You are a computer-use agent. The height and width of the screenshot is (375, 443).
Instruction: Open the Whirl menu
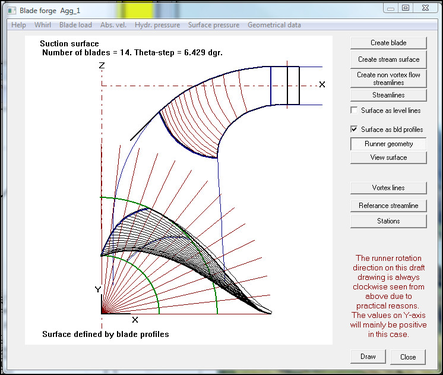click(43, 25)
